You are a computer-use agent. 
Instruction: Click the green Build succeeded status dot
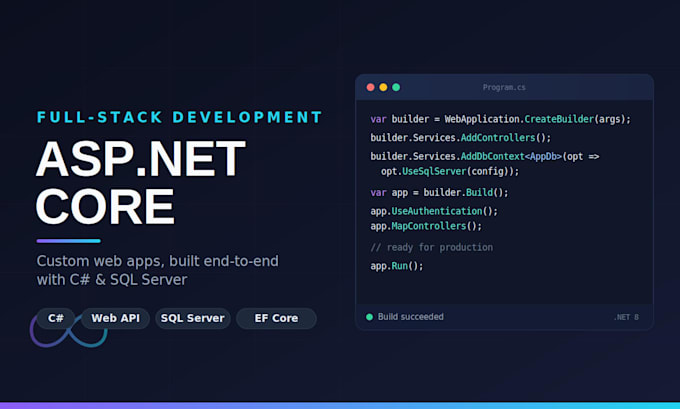369,317
